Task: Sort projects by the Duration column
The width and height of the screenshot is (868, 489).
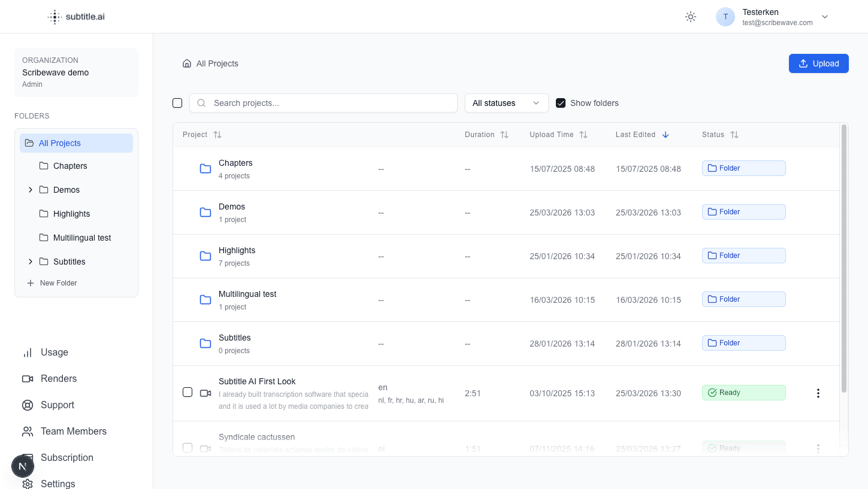Action: (x=486, y=134)
